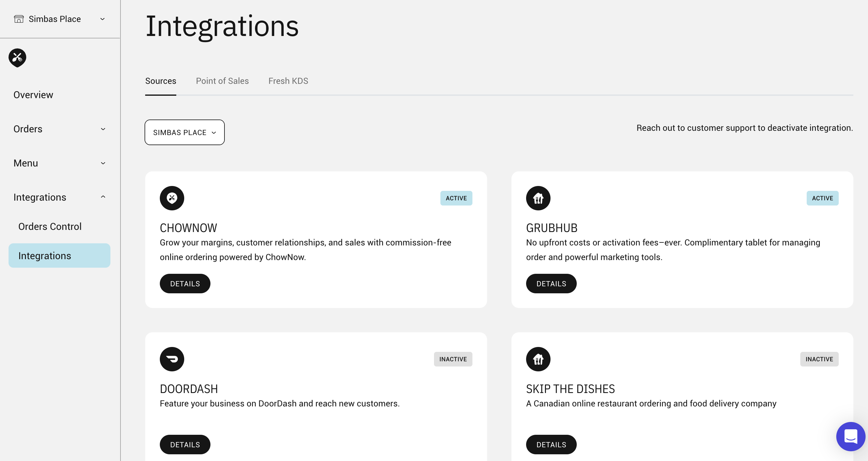Click the Grubhub card logo icon
This screenshot has height=461, width=868.
[538, 198]
